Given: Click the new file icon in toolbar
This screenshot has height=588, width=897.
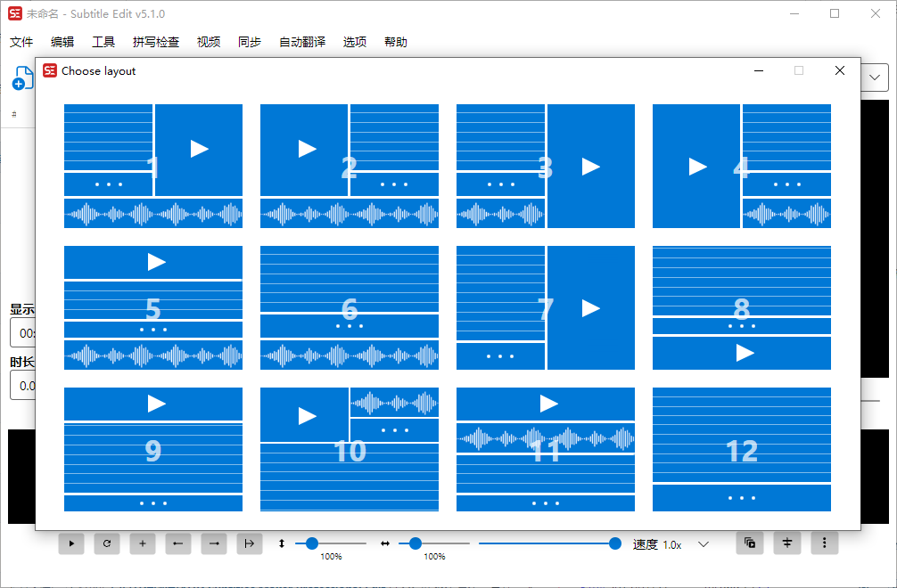Looking at the screenshot, I should click(x=23, y=78).
